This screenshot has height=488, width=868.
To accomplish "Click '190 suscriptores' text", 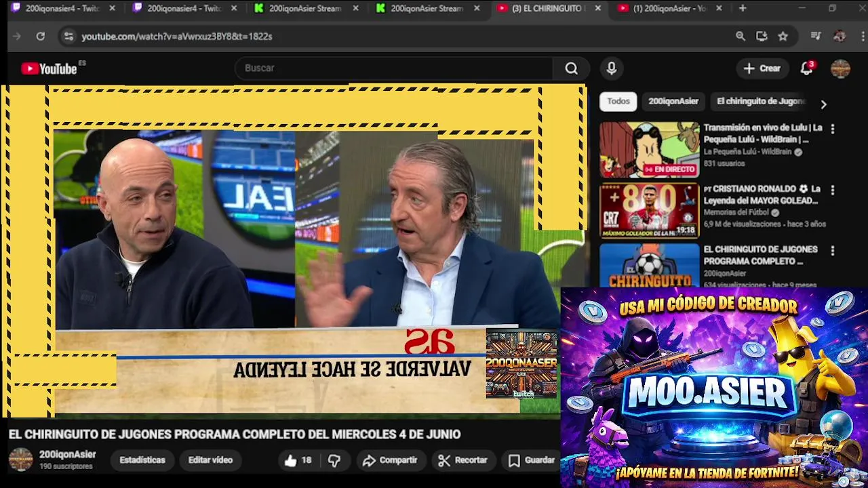I will [x=66, y=467].
